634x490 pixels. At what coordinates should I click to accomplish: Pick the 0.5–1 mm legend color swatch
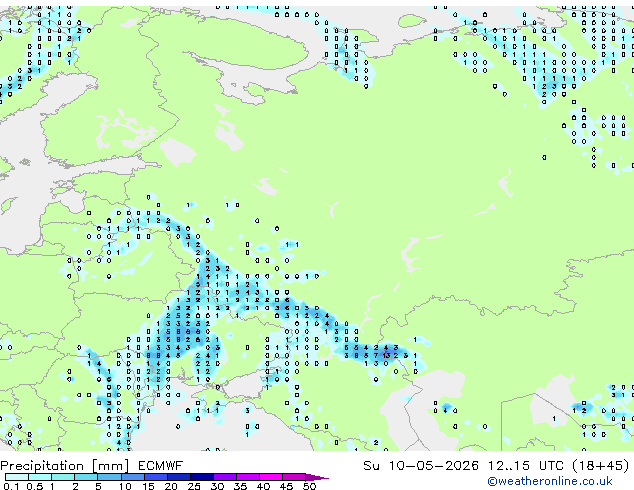[40, 477]
